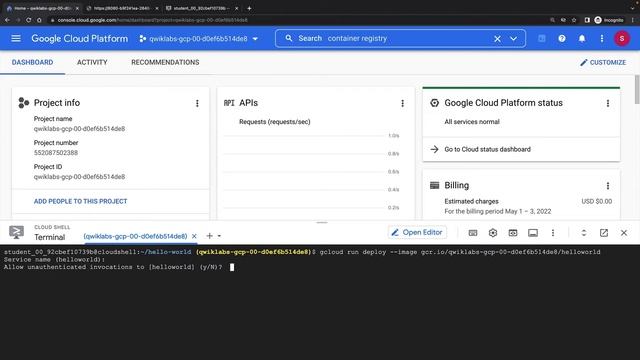Click the Open Editor button
640x360 pixels.
417,232
